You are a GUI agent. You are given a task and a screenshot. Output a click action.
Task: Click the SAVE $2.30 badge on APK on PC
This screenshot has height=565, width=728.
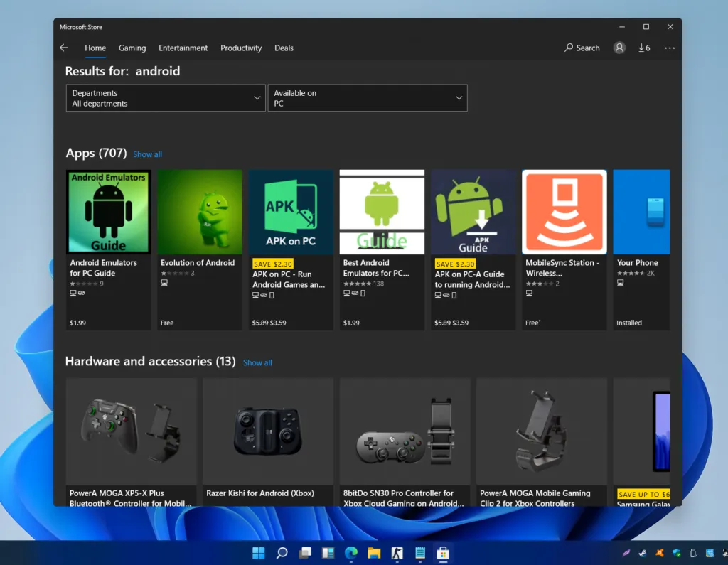(272, 264)
